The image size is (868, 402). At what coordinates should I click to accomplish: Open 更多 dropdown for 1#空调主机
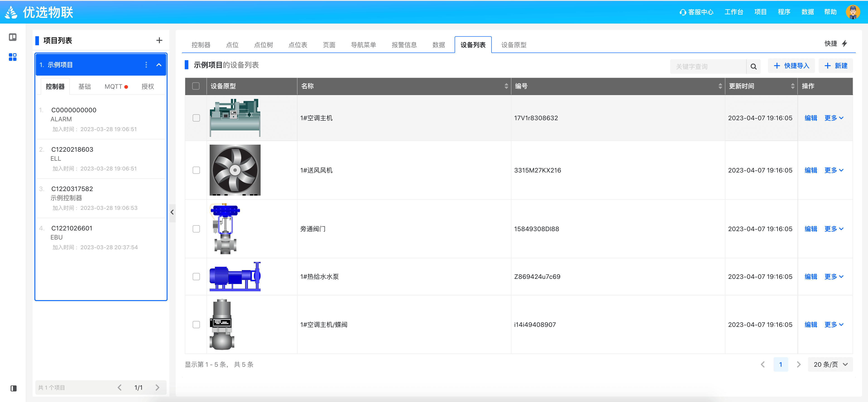[834, 118]
